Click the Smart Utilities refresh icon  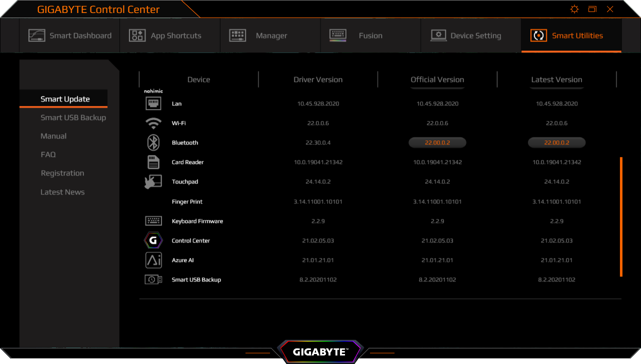(x=538, y=35)
